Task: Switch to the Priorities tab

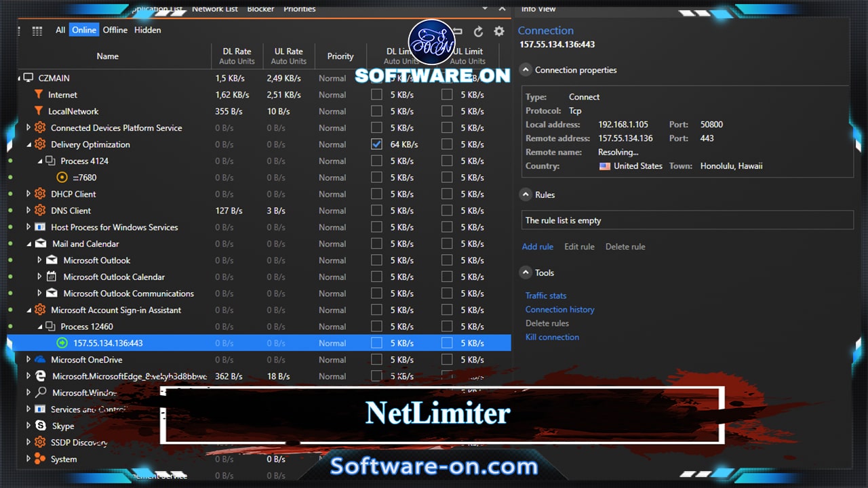Action: (x=300, y=9)
